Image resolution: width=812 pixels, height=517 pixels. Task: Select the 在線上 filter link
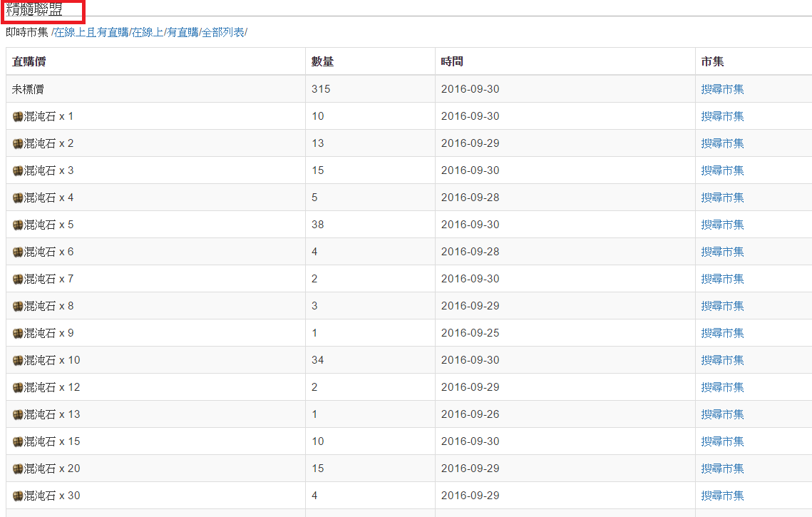(148, 32)
